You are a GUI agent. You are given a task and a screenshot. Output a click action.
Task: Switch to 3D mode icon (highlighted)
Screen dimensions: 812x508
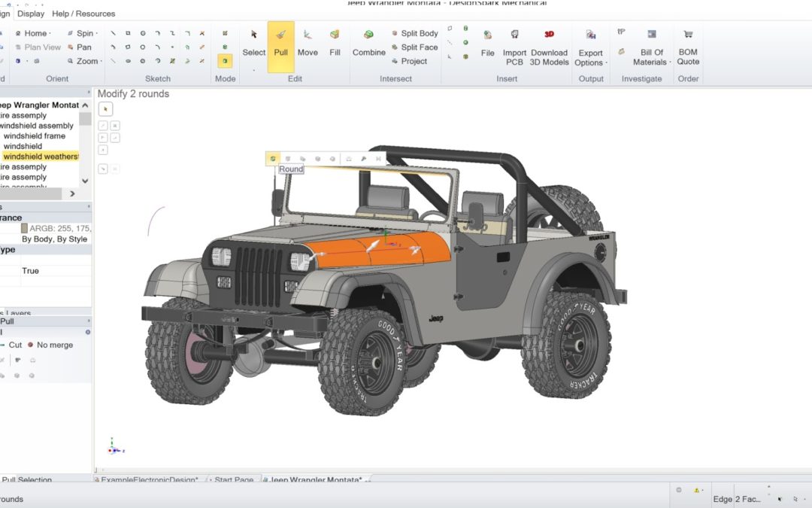coord(225,61)
